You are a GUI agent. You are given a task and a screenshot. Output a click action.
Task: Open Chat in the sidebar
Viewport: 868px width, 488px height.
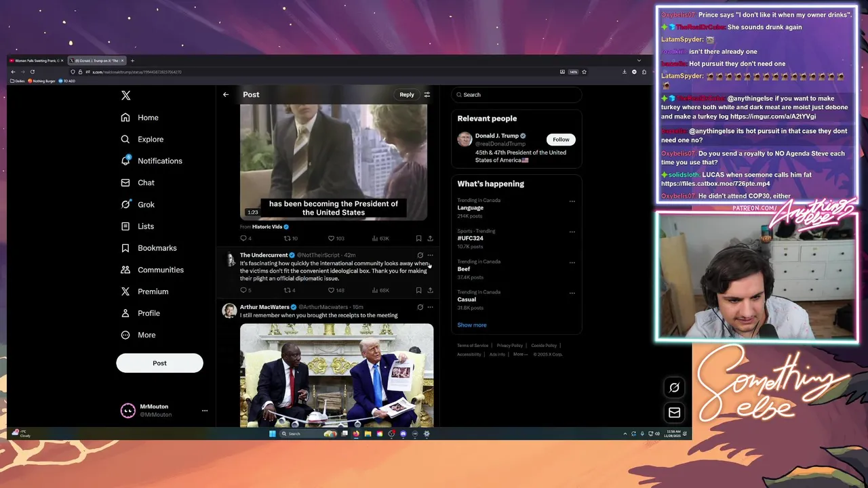(x=138, y=182)
